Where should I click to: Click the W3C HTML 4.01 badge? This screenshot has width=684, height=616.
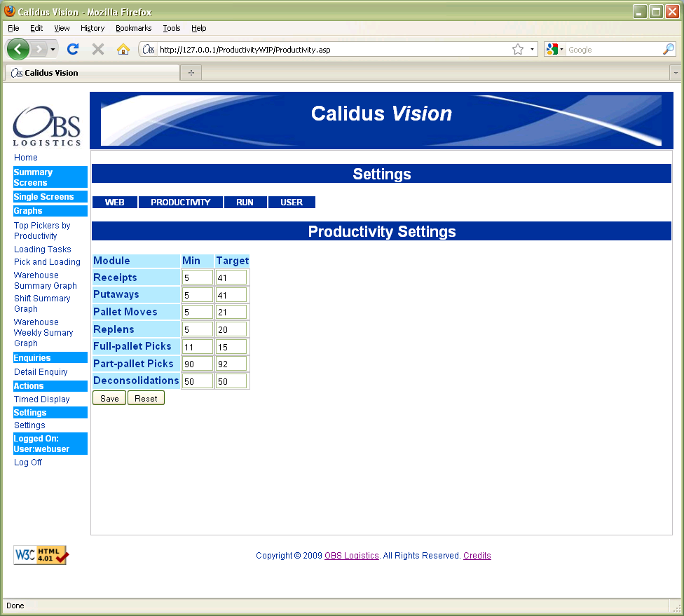pos(41,555)
